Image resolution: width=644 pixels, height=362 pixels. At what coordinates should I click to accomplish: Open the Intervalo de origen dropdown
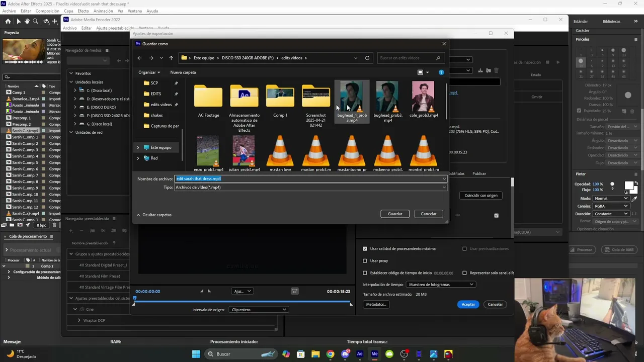coord(259,309)
